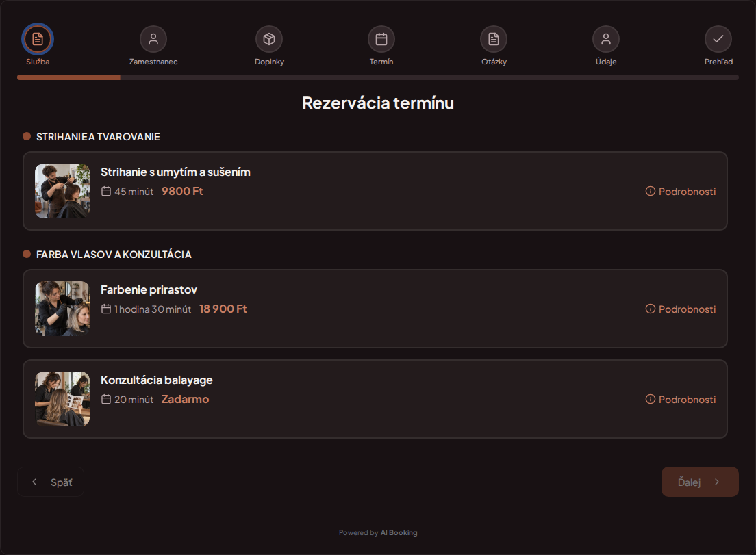Open the Farbenie prirastov thumbnail image
The width and height of the screenshot is (756, 555).
(62, 309)
